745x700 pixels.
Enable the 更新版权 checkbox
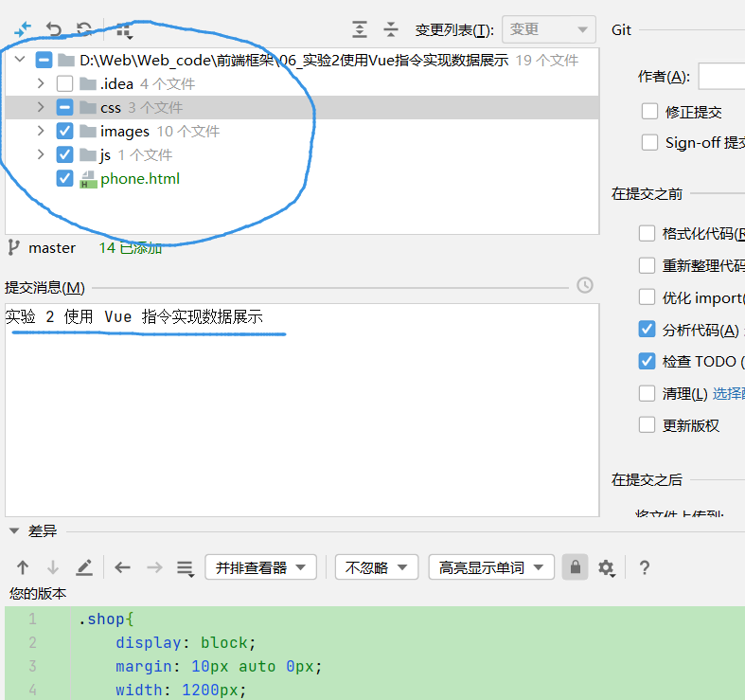(647, 424)
